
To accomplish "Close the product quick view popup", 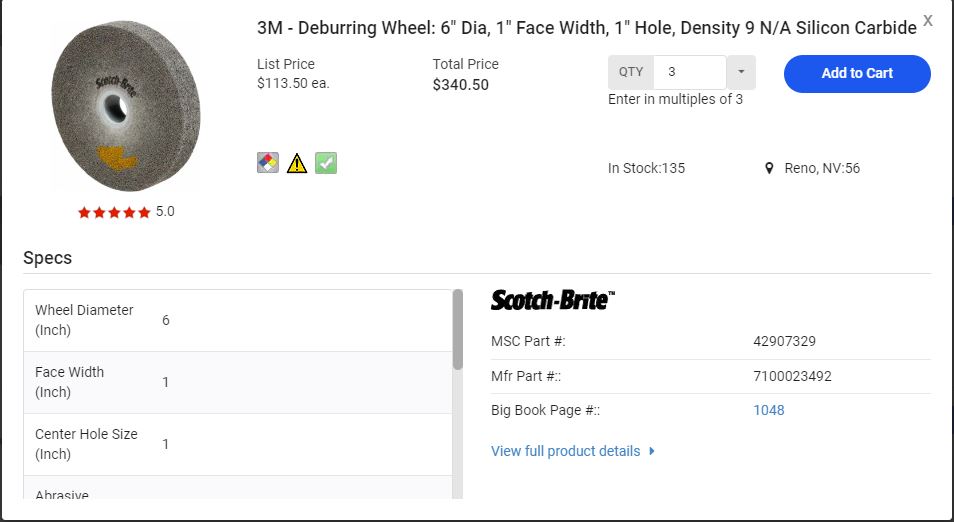I will 928,20.
